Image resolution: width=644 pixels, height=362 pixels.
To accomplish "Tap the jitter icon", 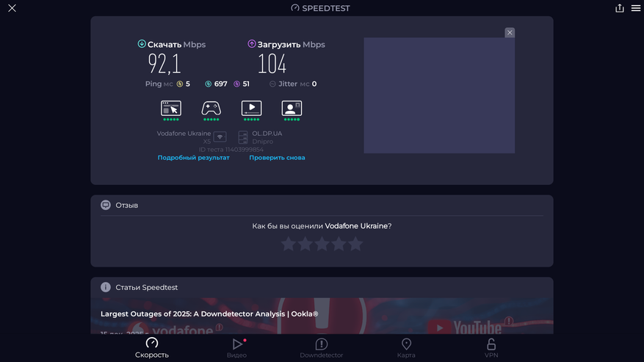I will [x=272, y=84].
